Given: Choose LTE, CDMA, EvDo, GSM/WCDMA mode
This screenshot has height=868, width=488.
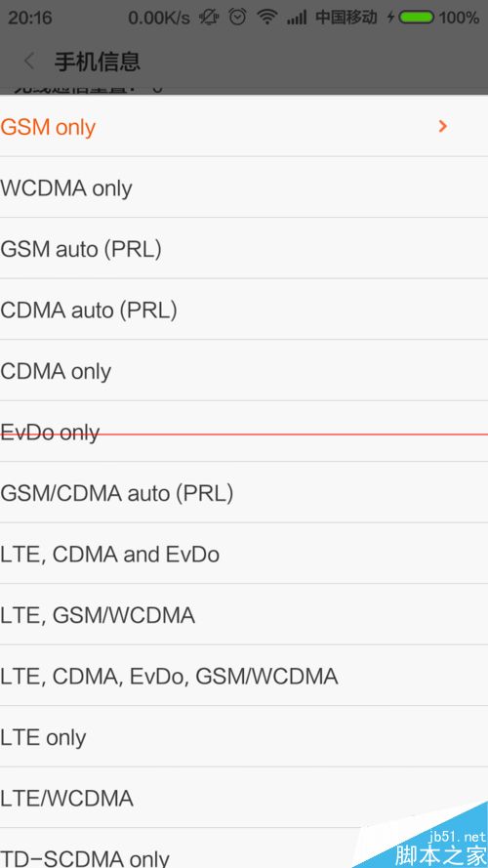Looking at the screenshot, I should tap(244, 676).
